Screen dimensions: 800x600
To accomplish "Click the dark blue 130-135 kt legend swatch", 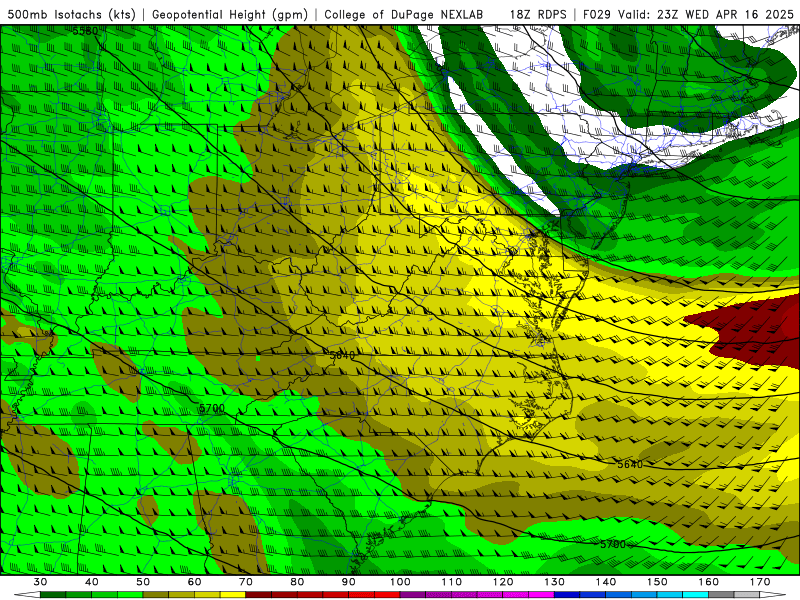I will [567, 595].
